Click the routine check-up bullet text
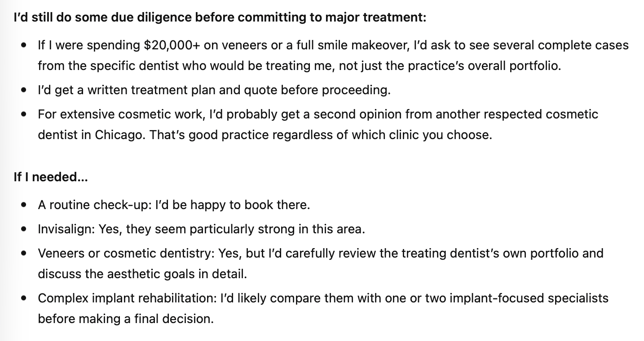This screenshot has width=644, height=341. [174, 205]
